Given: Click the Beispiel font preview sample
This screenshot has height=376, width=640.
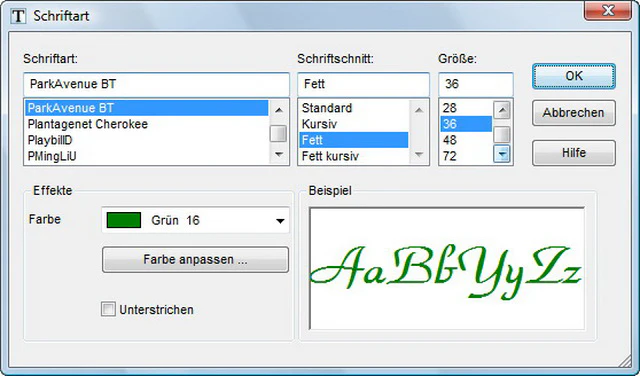Looking at the screenshot, I should pos(447,269).
